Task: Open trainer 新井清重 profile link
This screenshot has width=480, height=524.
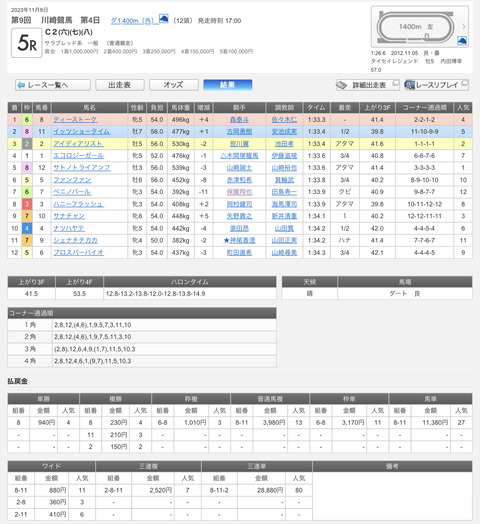Action: pos(284,216)
